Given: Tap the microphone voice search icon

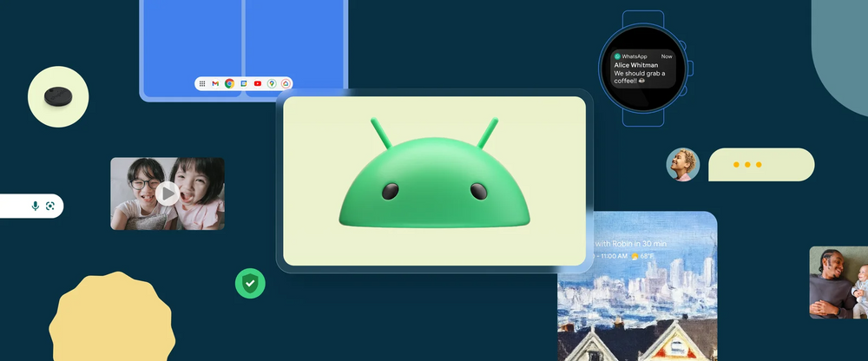Looking at the screenshot, I should coord(36,206).
